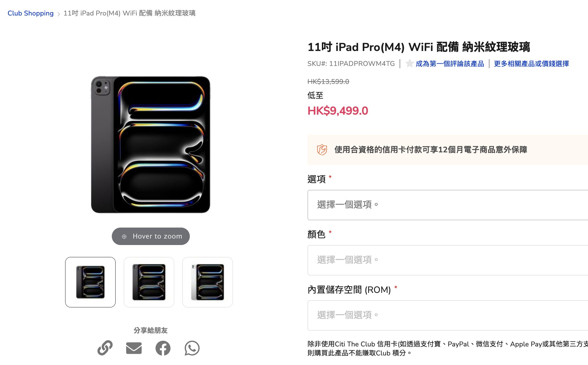The image size is (588, 365).
Task: Share product on Facebook icon
Action: pyautogui.click(x=163, y=348)
